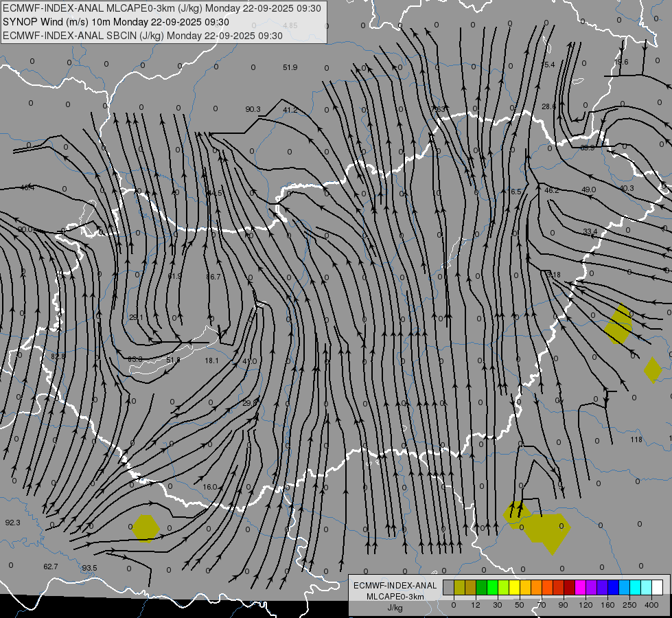Screen dimensions: 672x618
Task: Click the legend scale value 400
Action: [651, 605]
